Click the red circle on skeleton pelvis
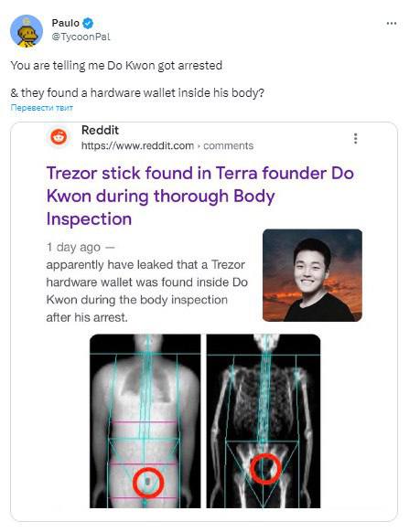This screenshot has width=409, height=532. click(x=265, y=469)
